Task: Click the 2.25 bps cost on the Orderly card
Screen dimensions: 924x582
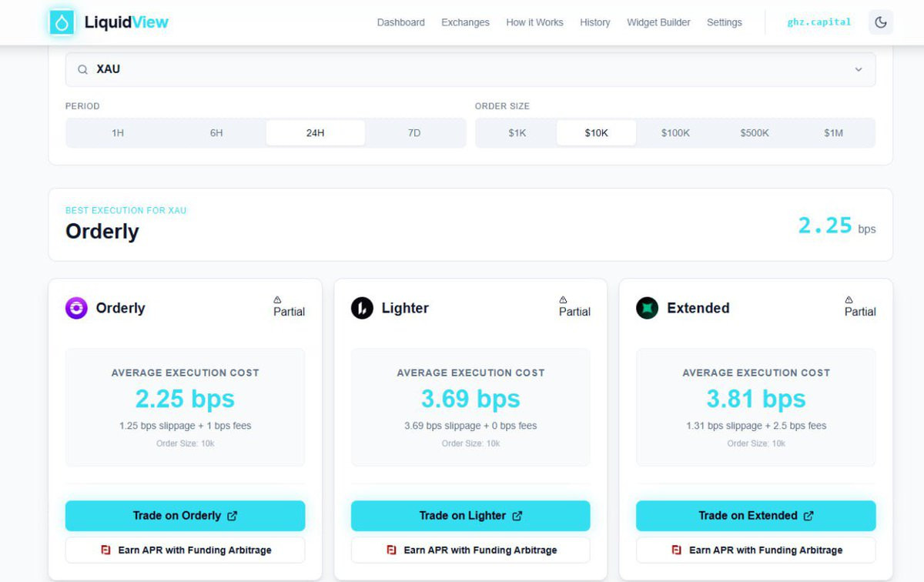Action: pyautogui.click(x=185, y=399)
